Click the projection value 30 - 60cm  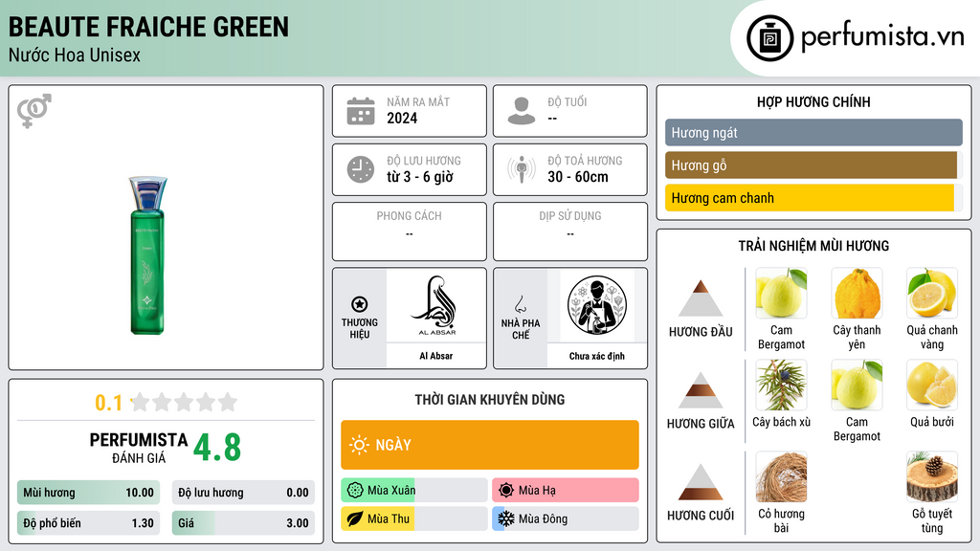click(578, 177)
